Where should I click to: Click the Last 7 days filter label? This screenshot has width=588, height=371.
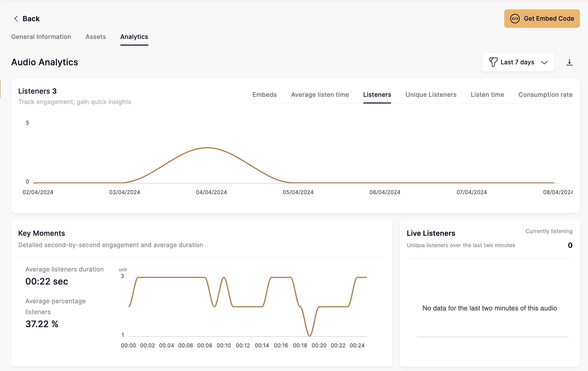tap(517, 62)
